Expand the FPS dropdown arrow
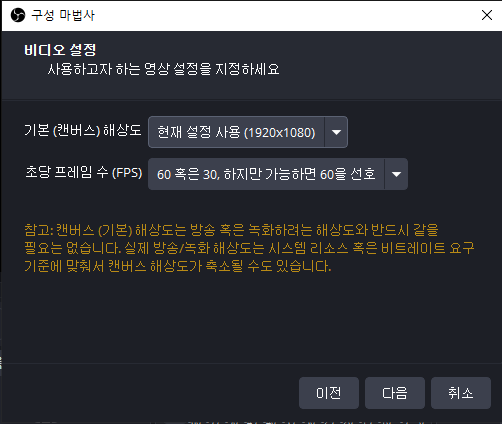 point(396,174)
